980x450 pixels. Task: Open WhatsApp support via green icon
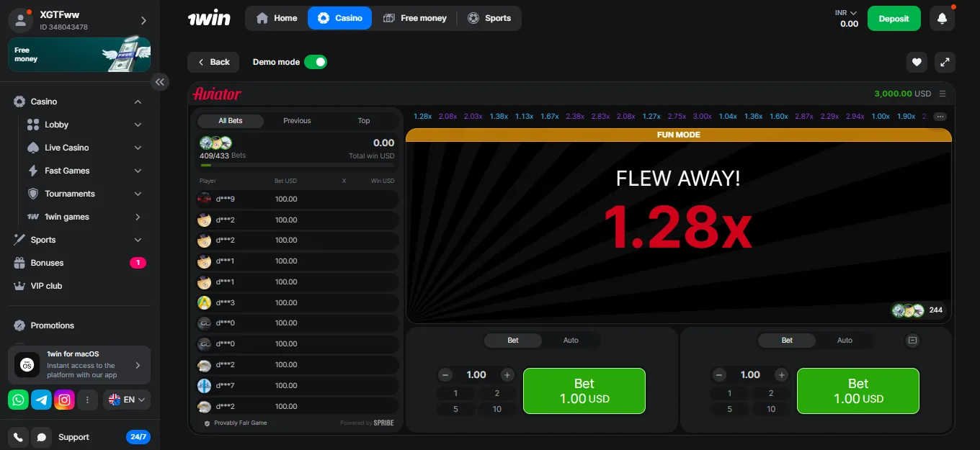(18, 400)
